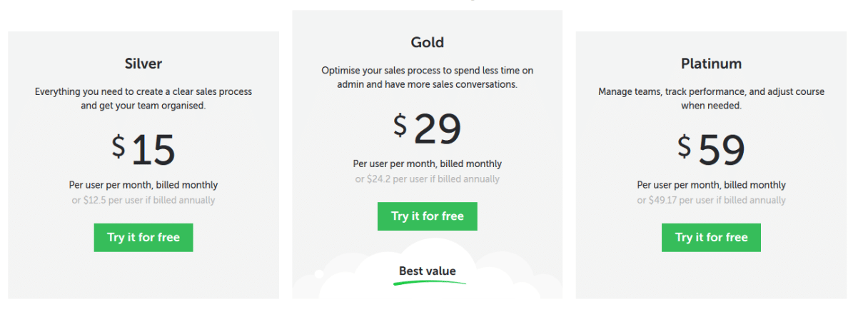Image resolution: width=868 pixels, height=327 pixels.
Task: Click the Gold plan Try it for free button
Action: 428,216
